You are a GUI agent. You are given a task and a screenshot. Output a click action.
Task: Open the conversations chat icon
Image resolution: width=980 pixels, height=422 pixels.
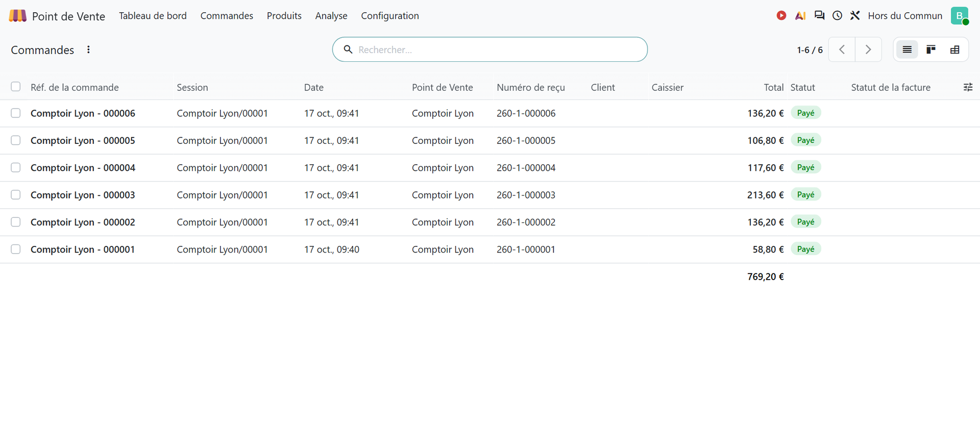819,16
